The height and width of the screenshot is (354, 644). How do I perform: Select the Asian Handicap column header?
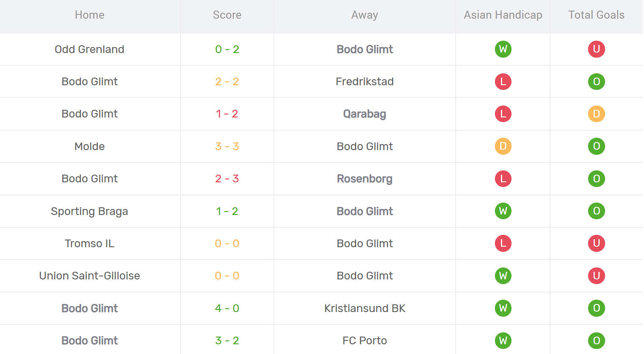(x=503, y=15)
